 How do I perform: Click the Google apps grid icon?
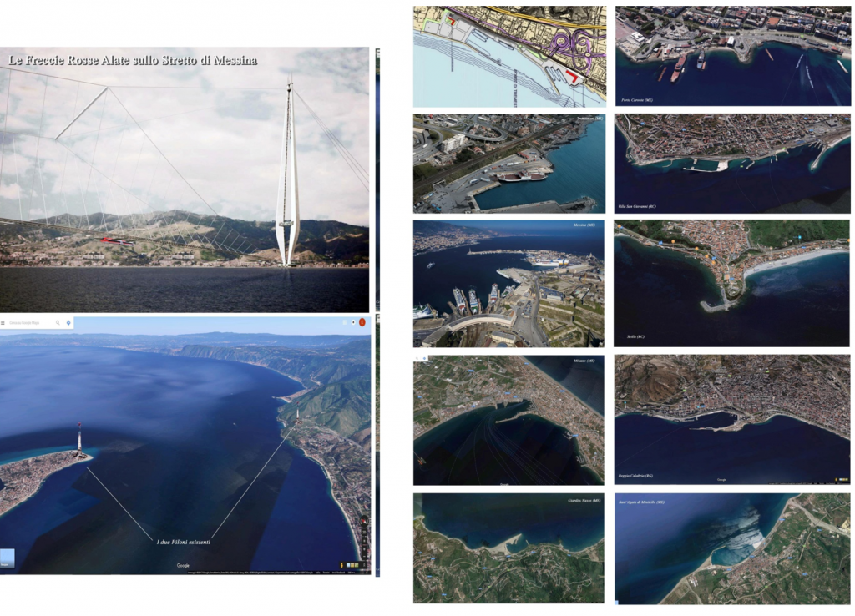[x=344, y=322]
